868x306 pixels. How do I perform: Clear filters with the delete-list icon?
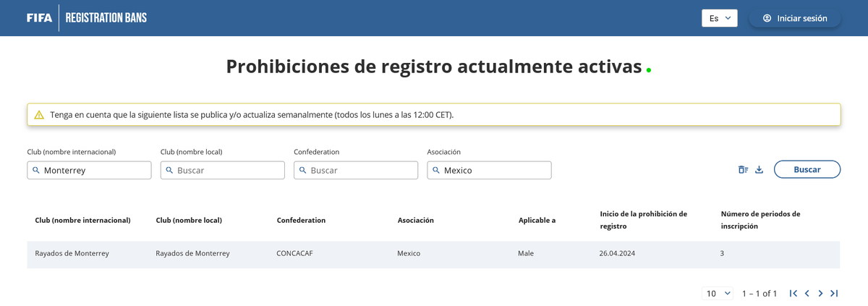coord(743,170)
